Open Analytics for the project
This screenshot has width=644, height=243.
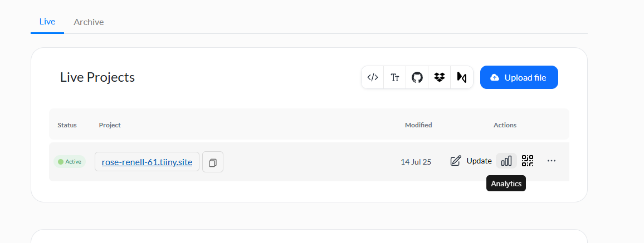[x=506, y=161]
